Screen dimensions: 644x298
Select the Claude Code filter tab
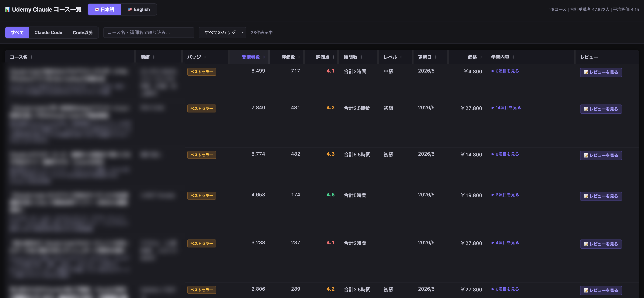coord(48,33)
